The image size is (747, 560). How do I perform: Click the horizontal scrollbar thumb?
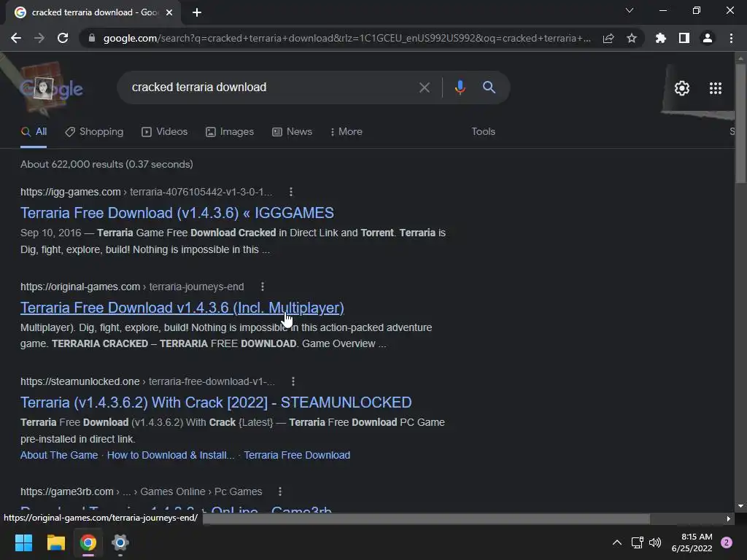tap(426, 518)
